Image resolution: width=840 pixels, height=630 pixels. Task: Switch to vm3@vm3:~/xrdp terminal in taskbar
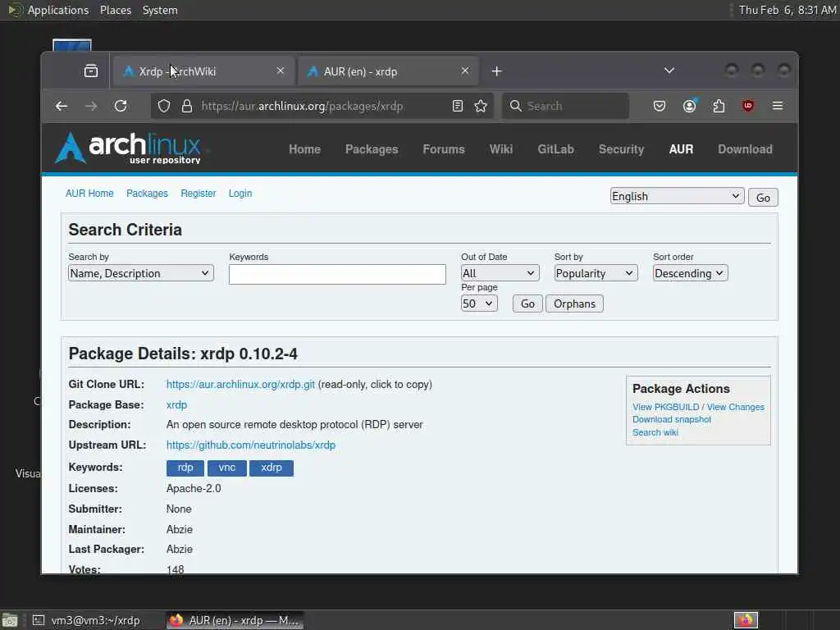[x=95, y=620]
